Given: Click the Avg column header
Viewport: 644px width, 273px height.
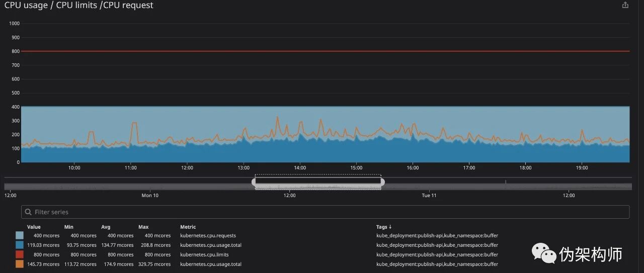Looking at the screenshot, I should (106, 227).
